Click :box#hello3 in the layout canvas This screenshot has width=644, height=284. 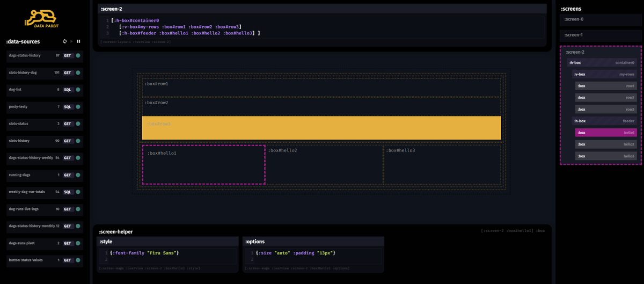(x=442, y=165)
